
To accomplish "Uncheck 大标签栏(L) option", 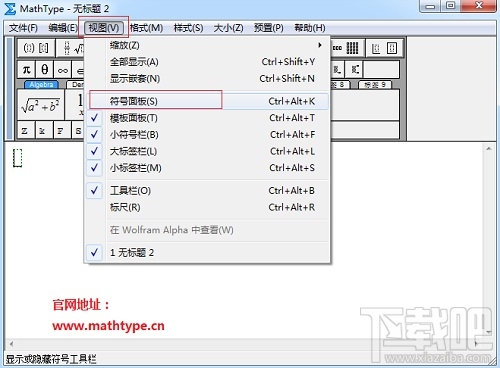I will [207, 151].
